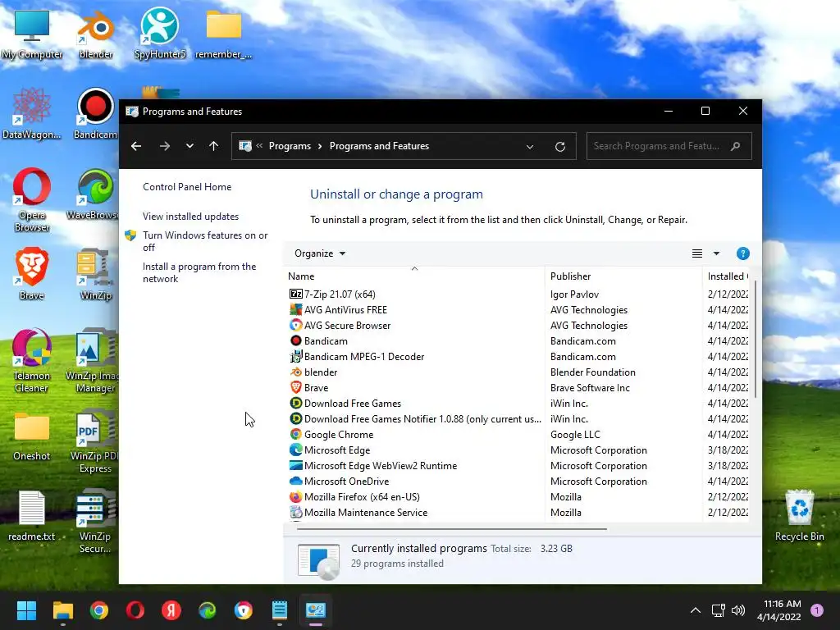Open File Explorer from the taskbar
The image size is (840, 630).
[x=62, y=610]
